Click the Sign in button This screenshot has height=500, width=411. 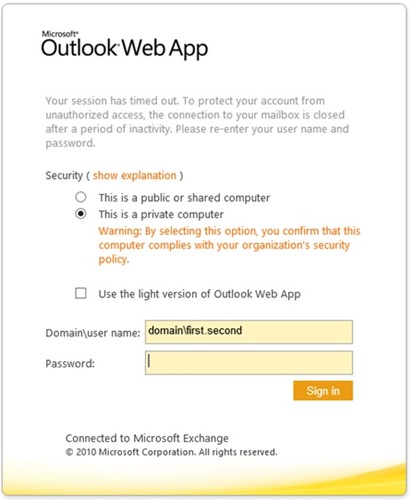tap(323, 391)
